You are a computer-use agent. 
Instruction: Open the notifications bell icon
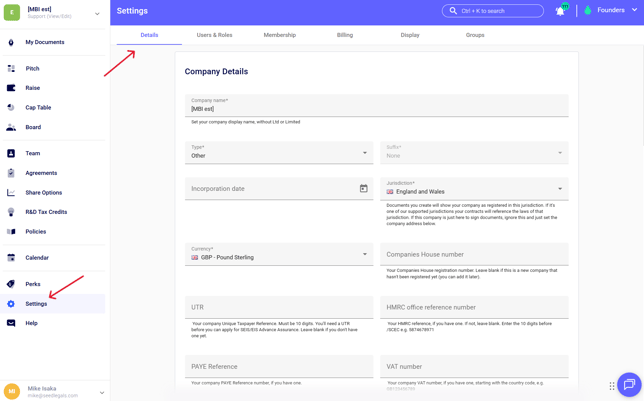(x=560, y=11)
